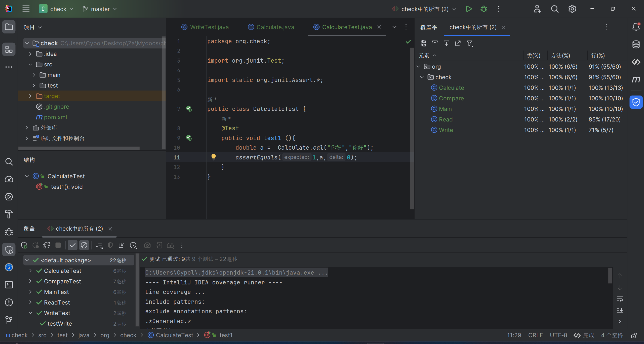
Task: Click the Debug bug icon in top toolbar
Action: (484, 9)
